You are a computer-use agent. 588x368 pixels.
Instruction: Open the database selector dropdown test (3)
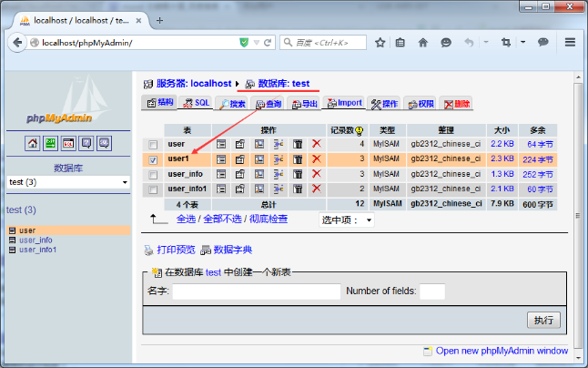click(x=68, y=182)
